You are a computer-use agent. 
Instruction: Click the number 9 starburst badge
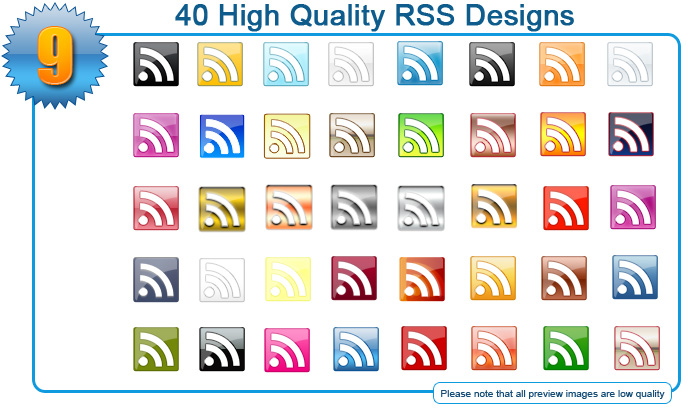click(x=54, y=56)
